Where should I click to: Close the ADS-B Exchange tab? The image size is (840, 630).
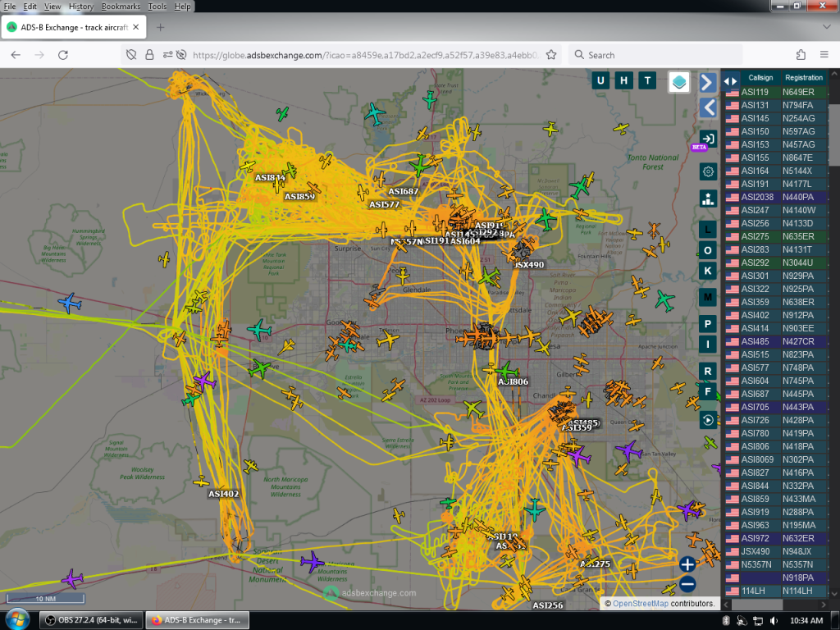135,27
